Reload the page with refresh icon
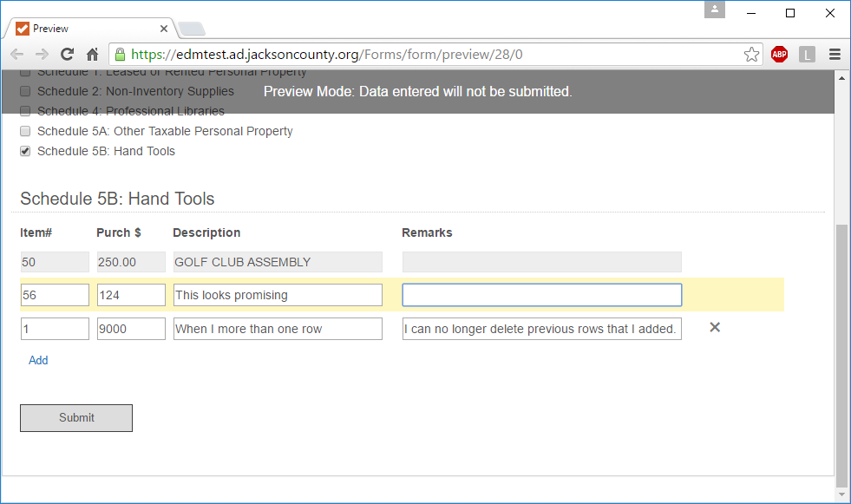Viewport: 851px width, 504px height. click(67, 54)
